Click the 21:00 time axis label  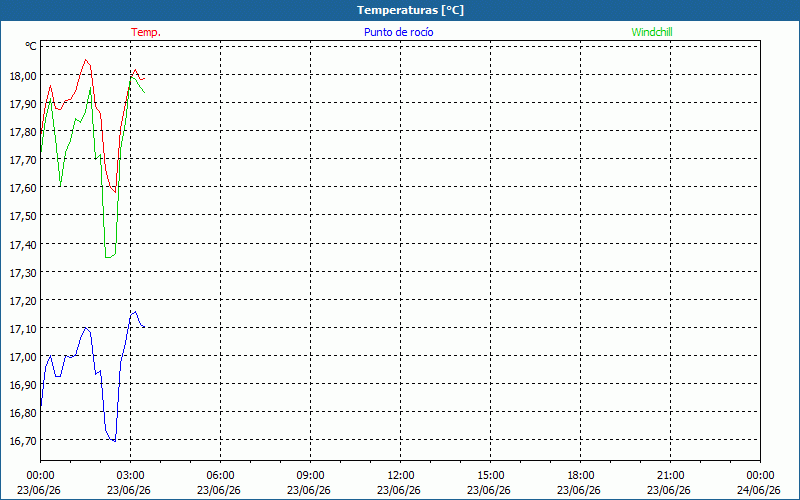click(x=670, y=476)
